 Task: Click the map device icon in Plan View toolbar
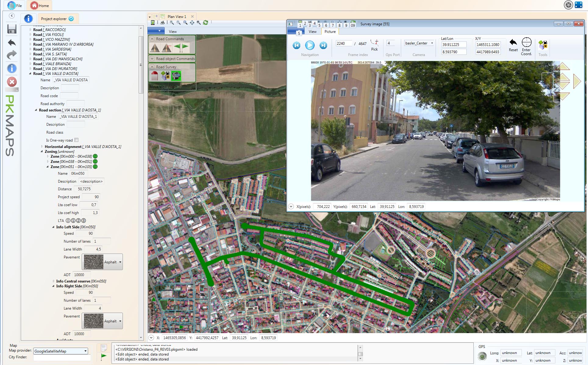153,23
